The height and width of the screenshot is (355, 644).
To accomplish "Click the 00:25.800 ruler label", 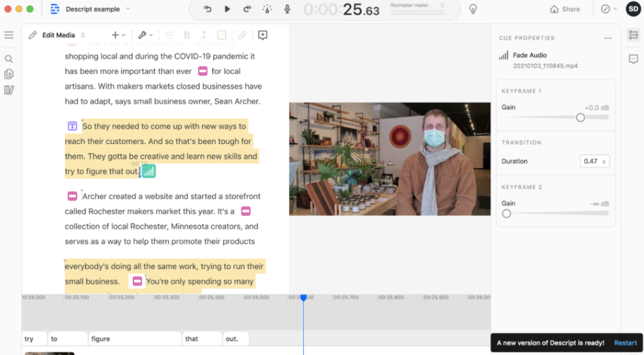I will [x=391, y=297].
